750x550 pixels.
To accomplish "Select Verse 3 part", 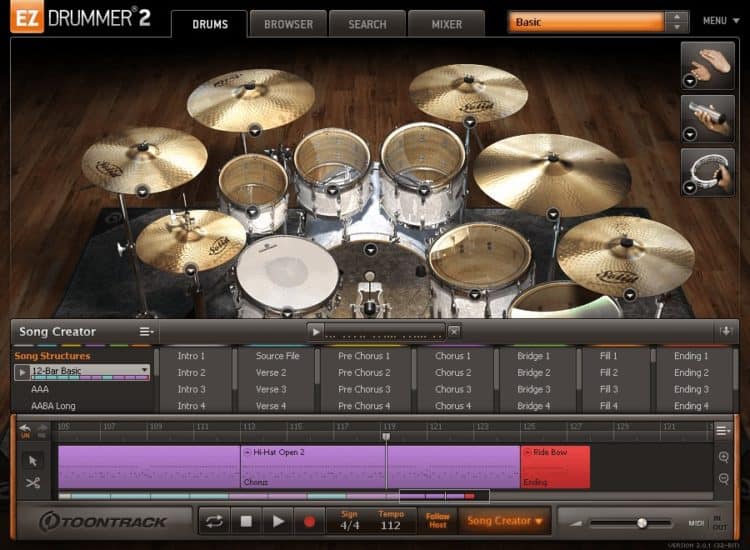I will [x=271, y=389].
